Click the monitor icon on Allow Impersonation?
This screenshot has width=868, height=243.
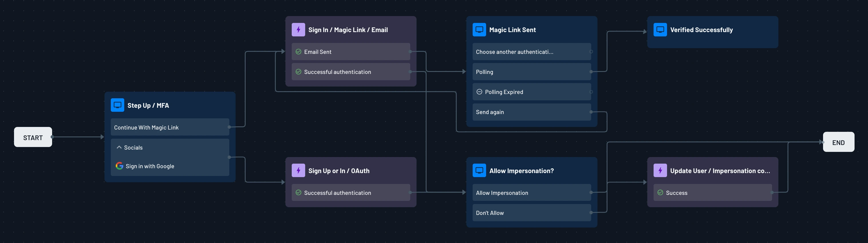[x=479, y=171]
